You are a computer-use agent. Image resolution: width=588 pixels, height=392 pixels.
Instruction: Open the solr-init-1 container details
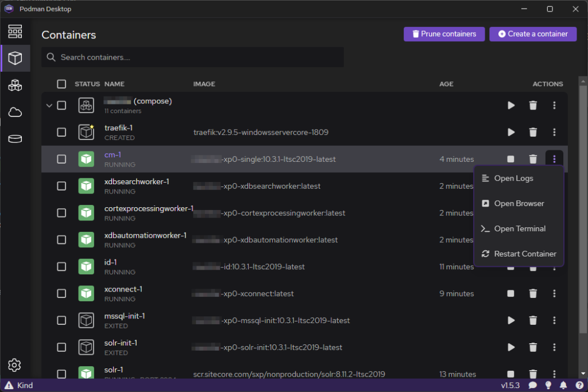coord(121,343)
